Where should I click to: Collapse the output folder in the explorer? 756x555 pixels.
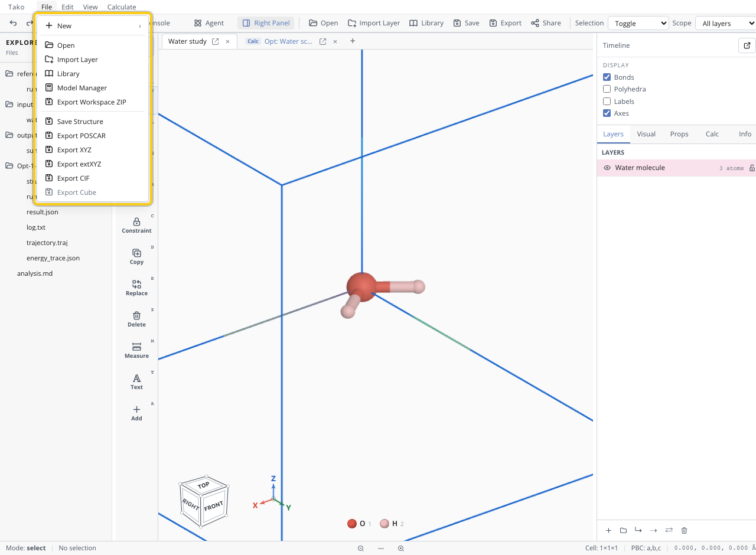point(9,135)
